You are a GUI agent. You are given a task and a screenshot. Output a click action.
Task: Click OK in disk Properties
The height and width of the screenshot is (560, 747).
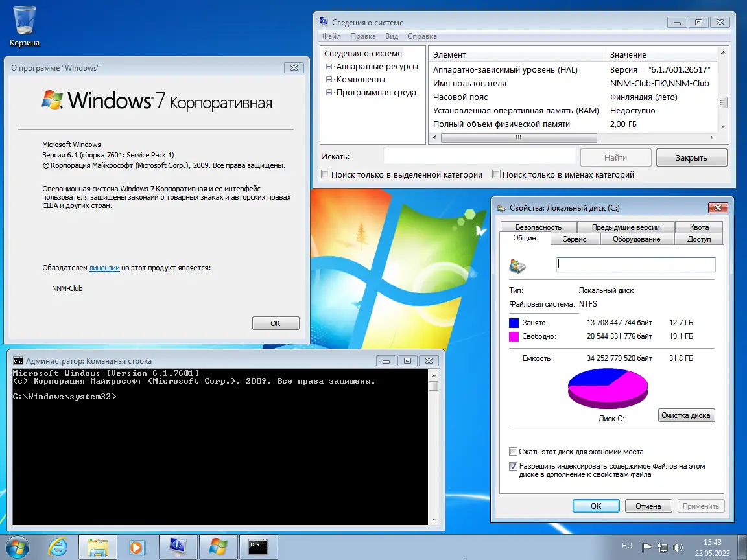point(596,506)
